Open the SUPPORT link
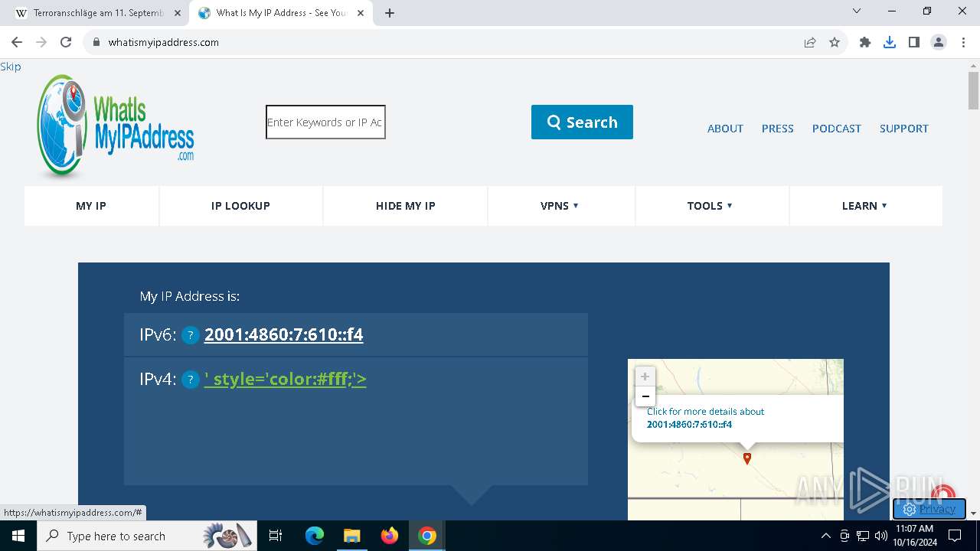The height and width of the screenshot is (551, 980). pyautogui.click(x=903, y=129)
